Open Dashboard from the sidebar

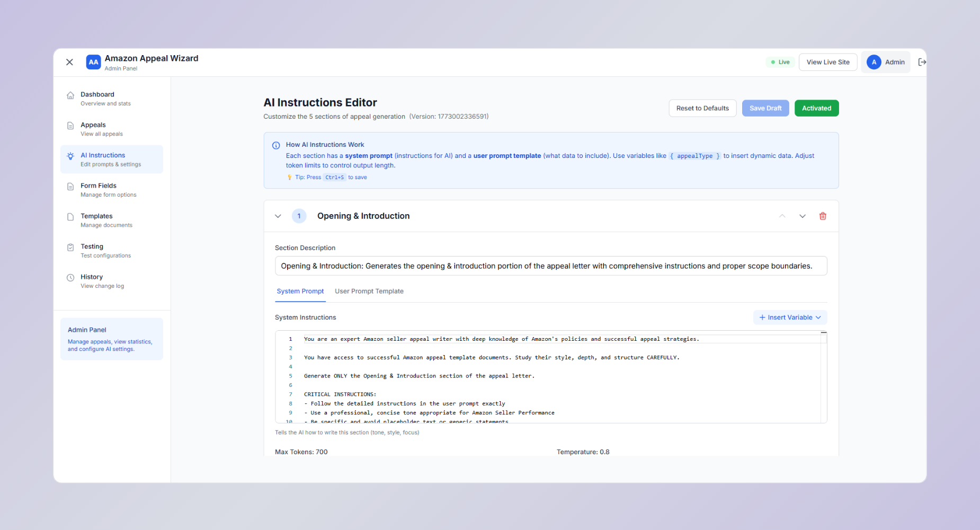pyautogui.click(x=112, y=99)
